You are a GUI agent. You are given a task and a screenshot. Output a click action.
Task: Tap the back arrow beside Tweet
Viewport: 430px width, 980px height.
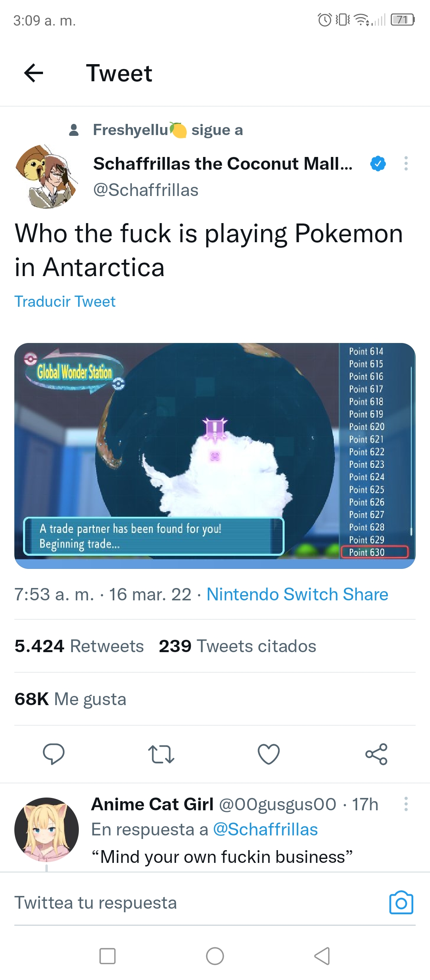coord(33,73)
